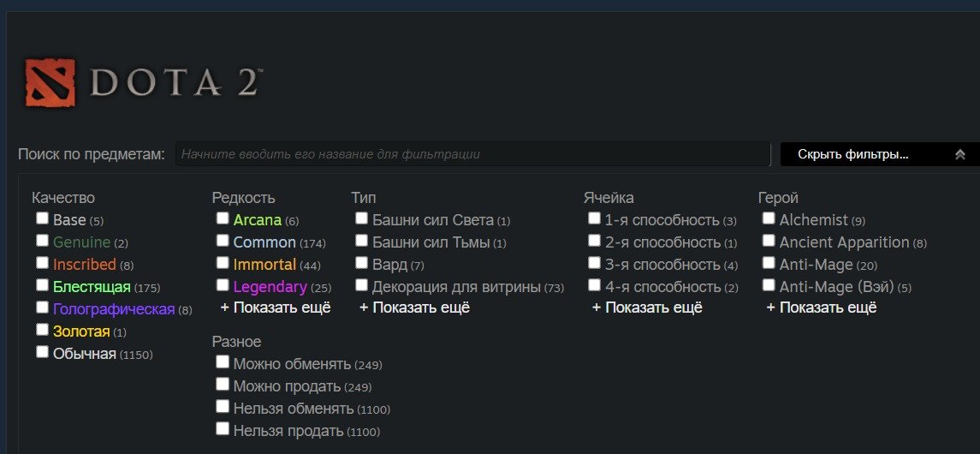Image resolution: width=980 pixels, height=454 pixels.
Task: Focus the Поиск по предметам search field
Action: [x=472, y=154]
